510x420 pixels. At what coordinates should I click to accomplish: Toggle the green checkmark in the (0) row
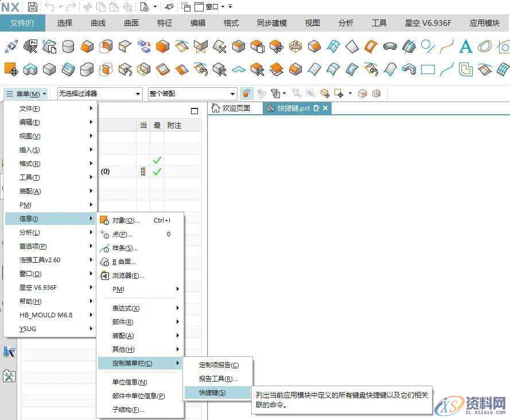[157, 172]
